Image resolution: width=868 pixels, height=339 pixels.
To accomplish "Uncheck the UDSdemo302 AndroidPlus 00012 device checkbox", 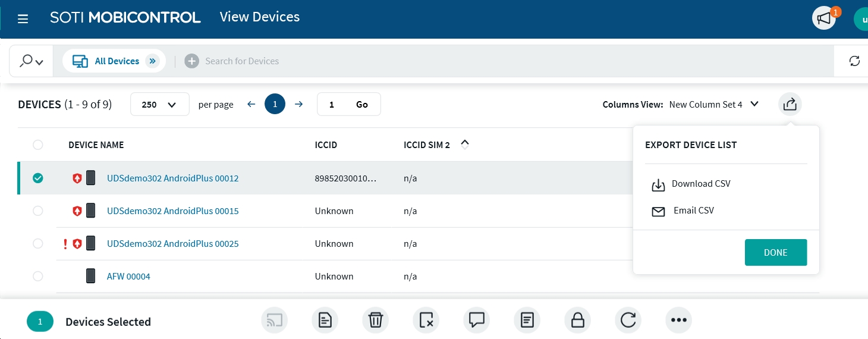I will pos(38,178).
